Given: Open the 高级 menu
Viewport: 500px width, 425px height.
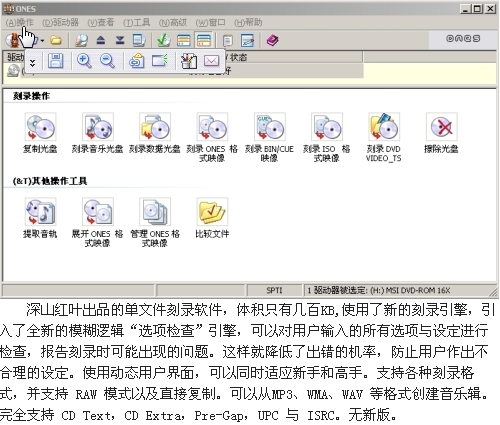Looking at the screenshot, I should [173, 23].
